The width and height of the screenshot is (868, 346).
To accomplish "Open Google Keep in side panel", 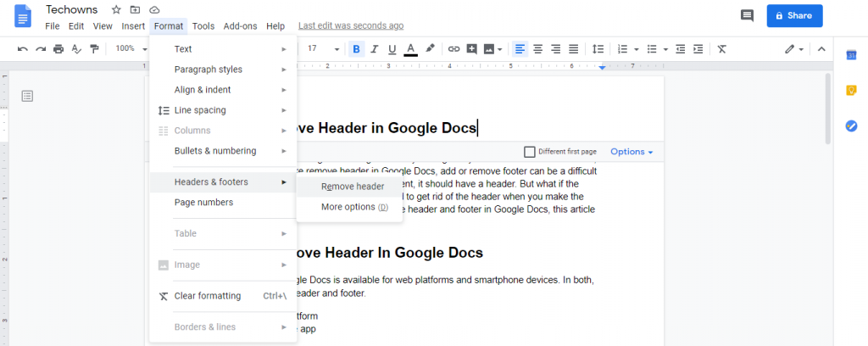I will pyautogui.click(x=851, y=90).
